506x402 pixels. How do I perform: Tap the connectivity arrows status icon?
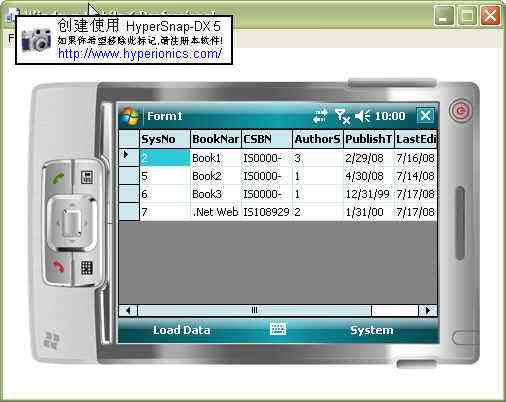(x=320, y=116)
